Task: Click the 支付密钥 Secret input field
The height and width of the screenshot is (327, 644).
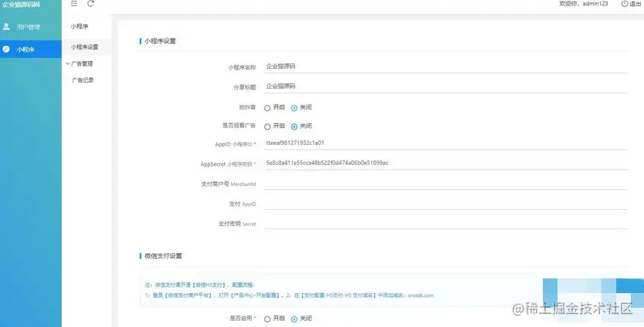Action: (446, 223)
